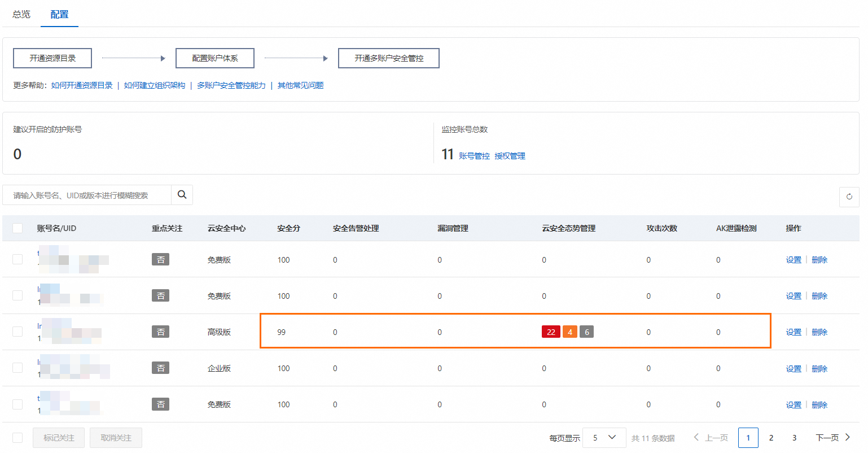This screenshot has width=868, height=453.
Task: Click the 漏洞管理 column header
Action: pos(453,228)
